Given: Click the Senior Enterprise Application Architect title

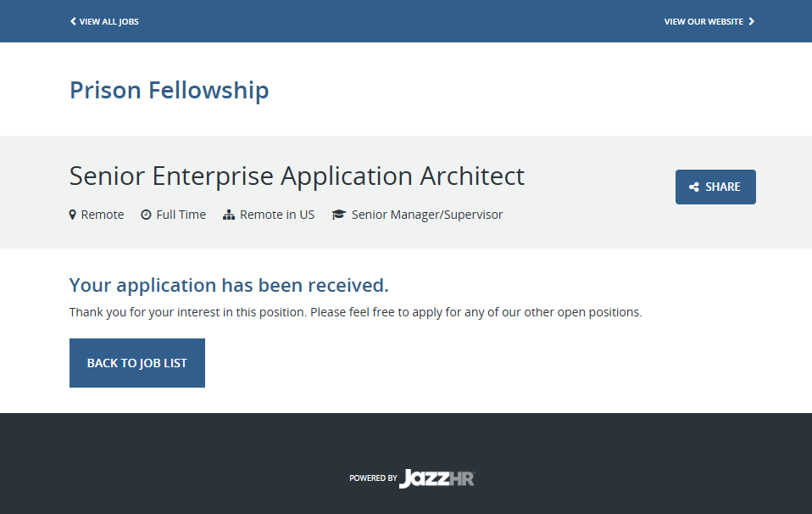Looking at the screenshot, I should point(297,176).
